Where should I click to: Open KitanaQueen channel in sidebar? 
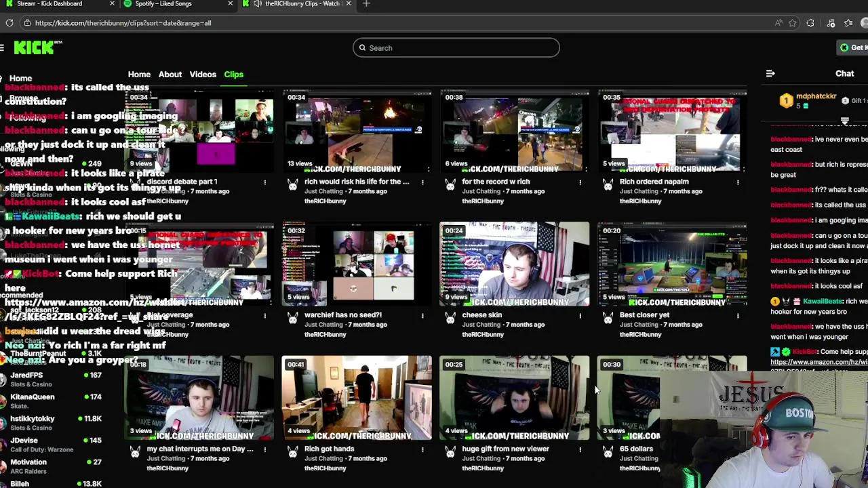tap(51, 401)
